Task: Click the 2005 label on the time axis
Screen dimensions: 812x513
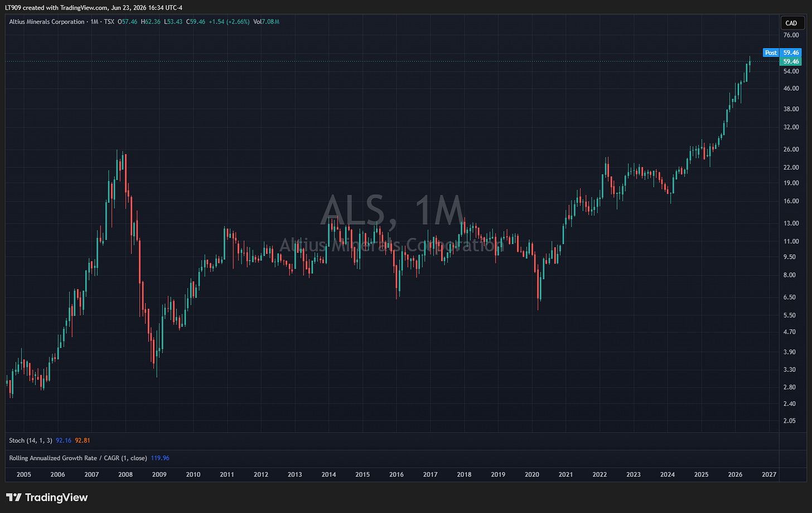Action: pos(24,474)
